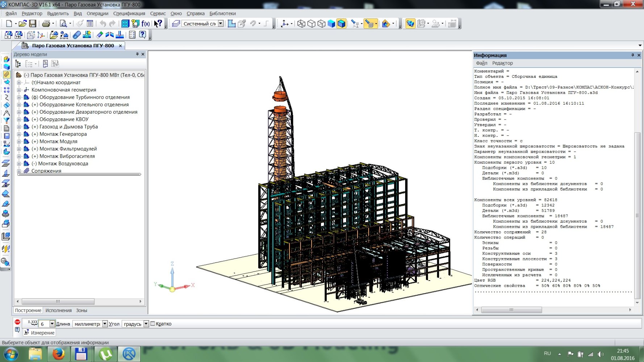Click the eraser icon in second toolbar
Screen dimensions: 644x362
point(100,35)
